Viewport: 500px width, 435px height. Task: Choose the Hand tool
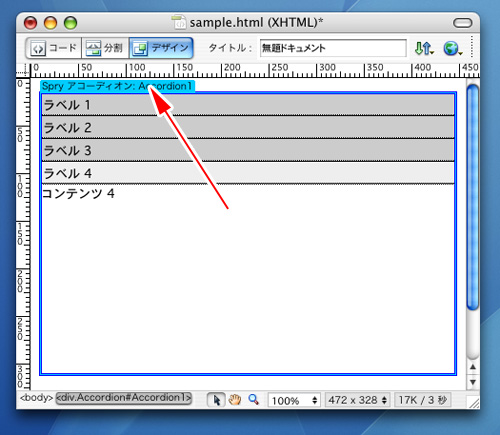[235, 399]
